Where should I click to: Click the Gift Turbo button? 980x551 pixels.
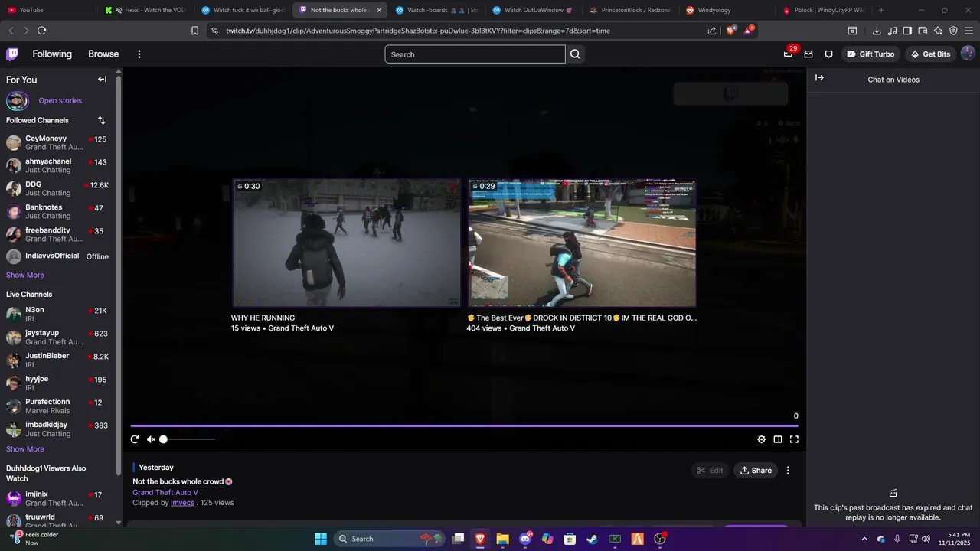(871, 54)
